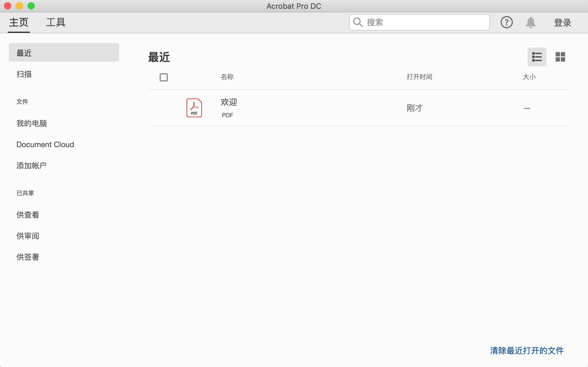Viewport: 588px width, 367px height.
Task: Open 供签署 shared files list
Action: pyautogui.click(x=28, y=257)
